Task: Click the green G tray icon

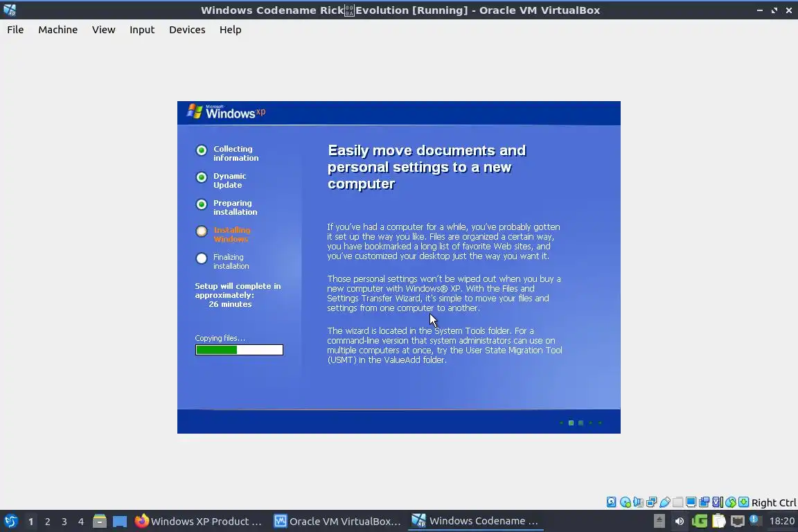Action: (x=699, y=521)
